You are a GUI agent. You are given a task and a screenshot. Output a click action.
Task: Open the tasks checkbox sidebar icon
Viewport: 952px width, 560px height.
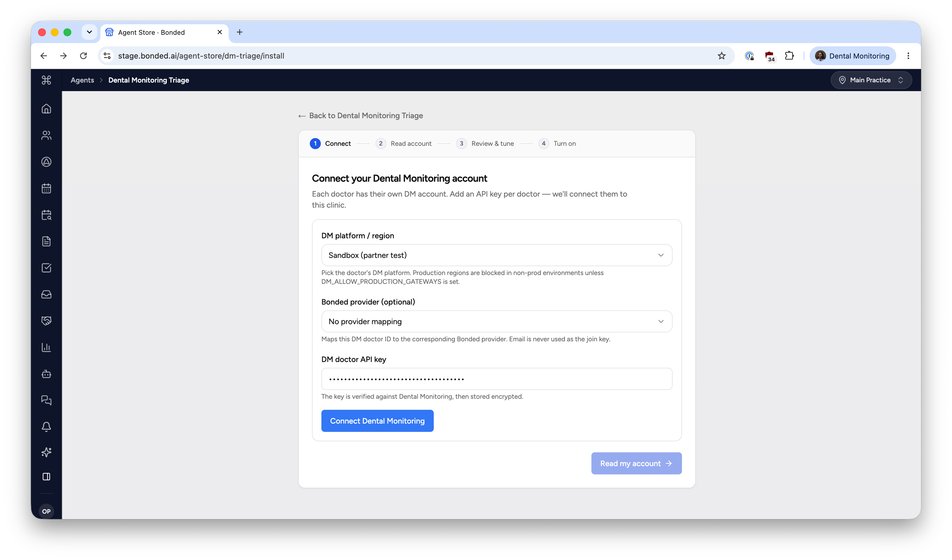tap(46, 268)
